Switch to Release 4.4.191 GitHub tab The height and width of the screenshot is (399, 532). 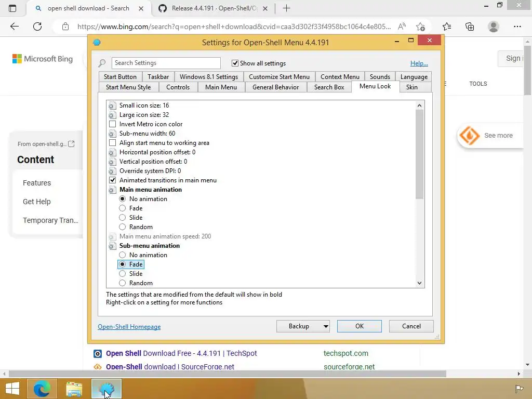213,8
